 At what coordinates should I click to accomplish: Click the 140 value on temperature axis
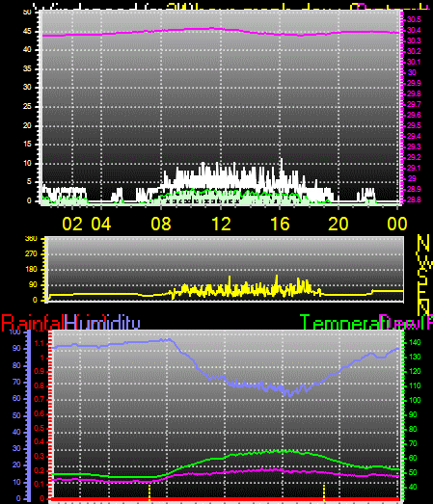[415, 343]
